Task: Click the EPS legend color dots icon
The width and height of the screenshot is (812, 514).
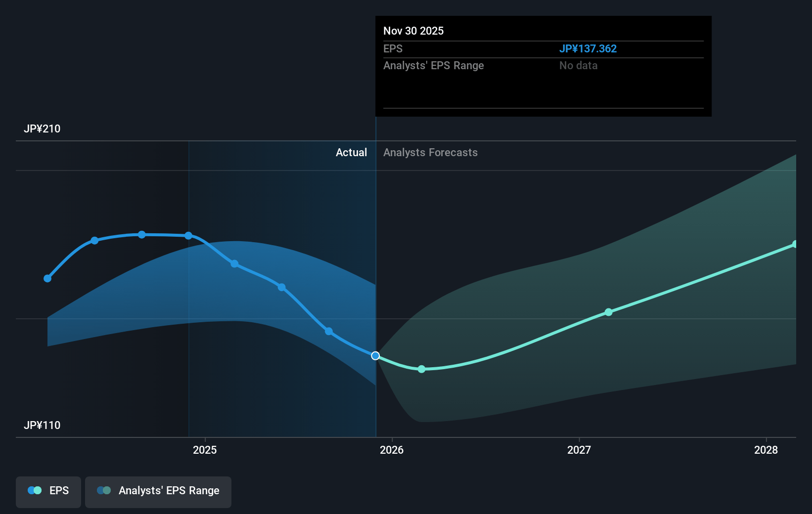Action: click(35, 490)
